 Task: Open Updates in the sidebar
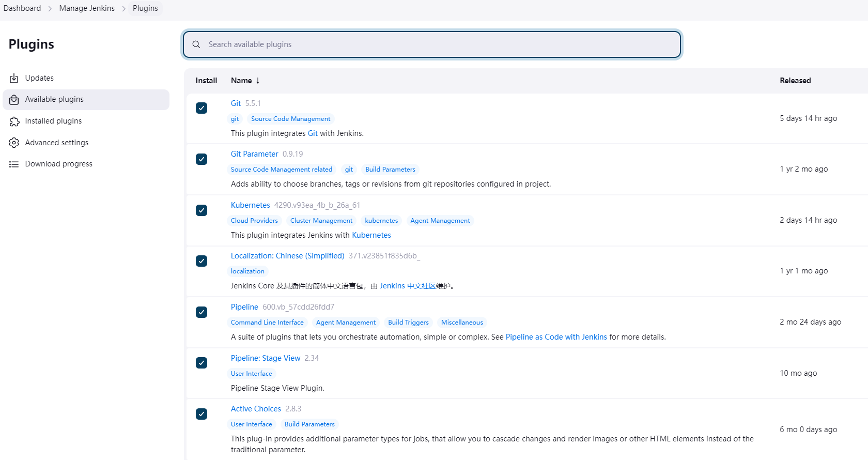[x=86, y=78]
